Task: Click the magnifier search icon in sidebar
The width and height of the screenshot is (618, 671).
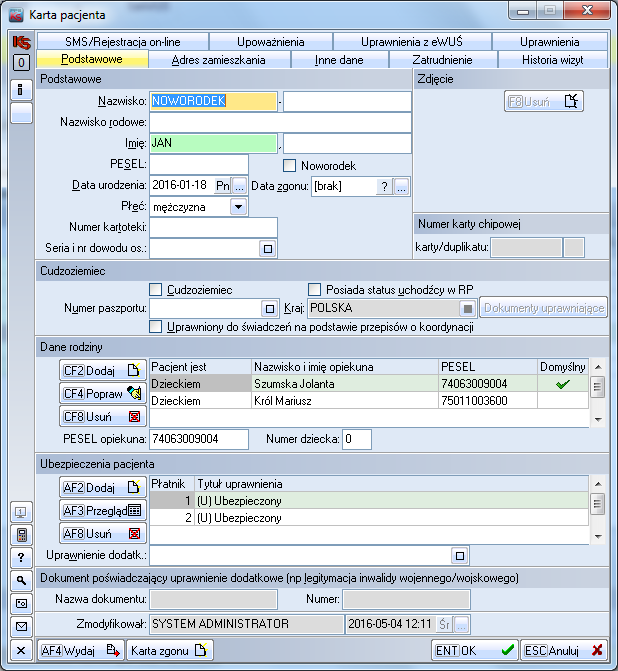Action: (x=21, y=580)
